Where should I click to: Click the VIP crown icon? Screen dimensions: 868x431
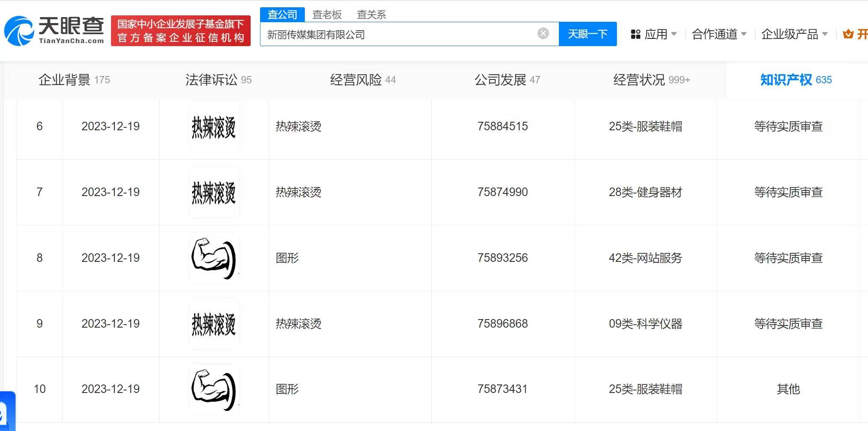(848, 34)
